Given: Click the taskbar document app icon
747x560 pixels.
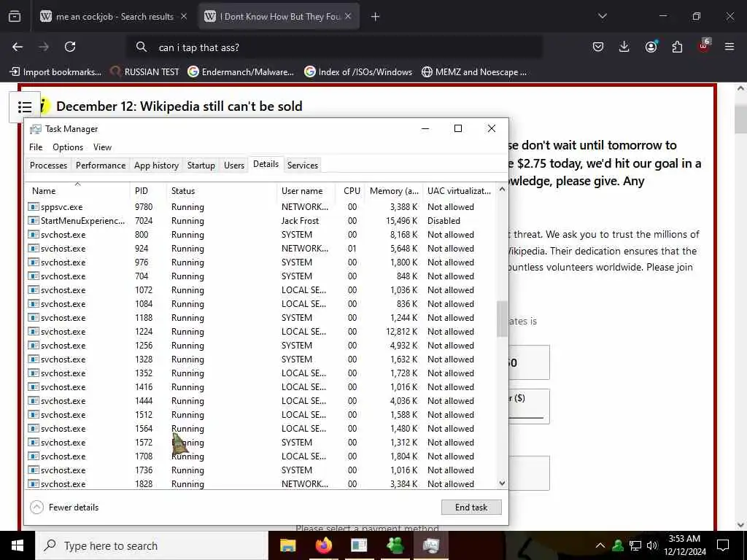Looking at the screenshot, I should point(359,545).
